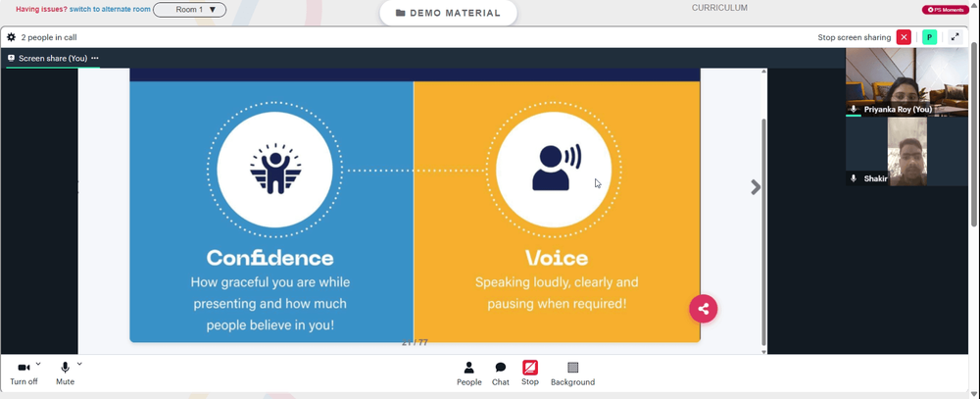Click switch to alternate room link
Viewport: 980px width, 399px height.
(110, 10)
